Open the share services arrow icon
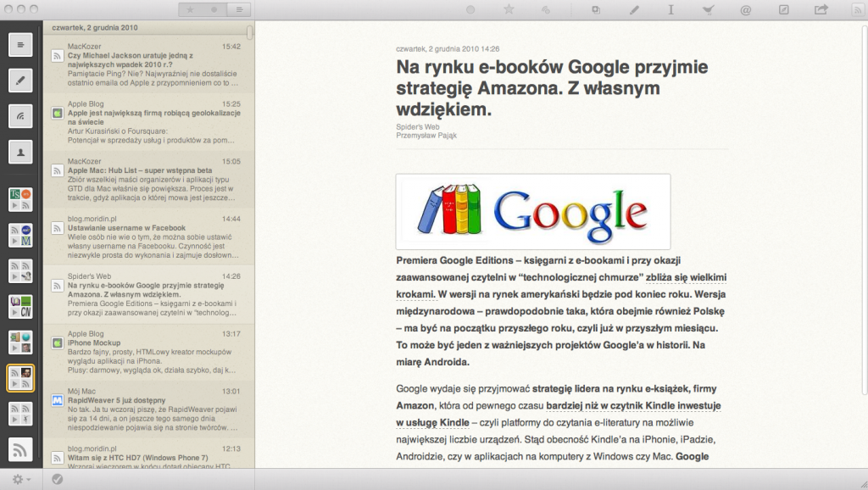 pos(821,9)
